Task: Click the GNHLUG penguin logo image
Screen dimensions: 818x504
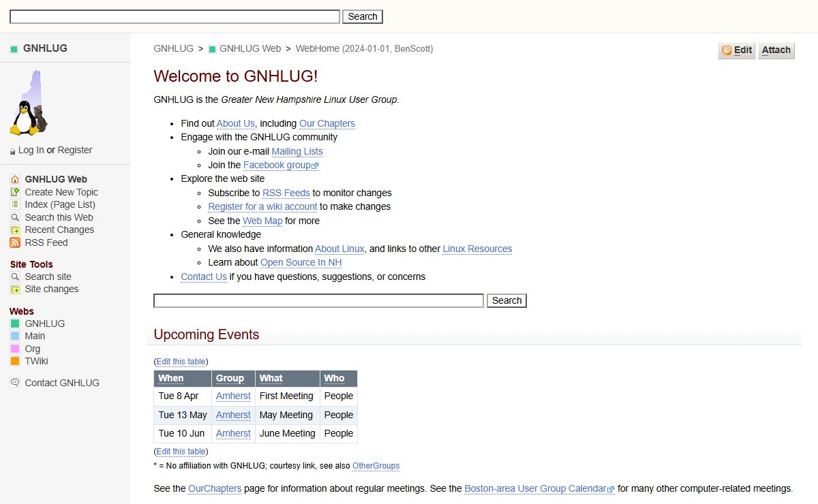Action: 29,103
